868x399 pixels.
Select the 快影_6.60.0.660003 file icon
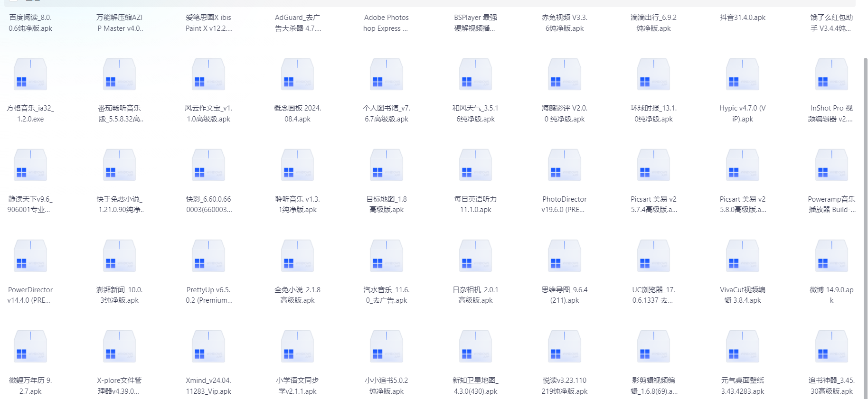point(208,165)
